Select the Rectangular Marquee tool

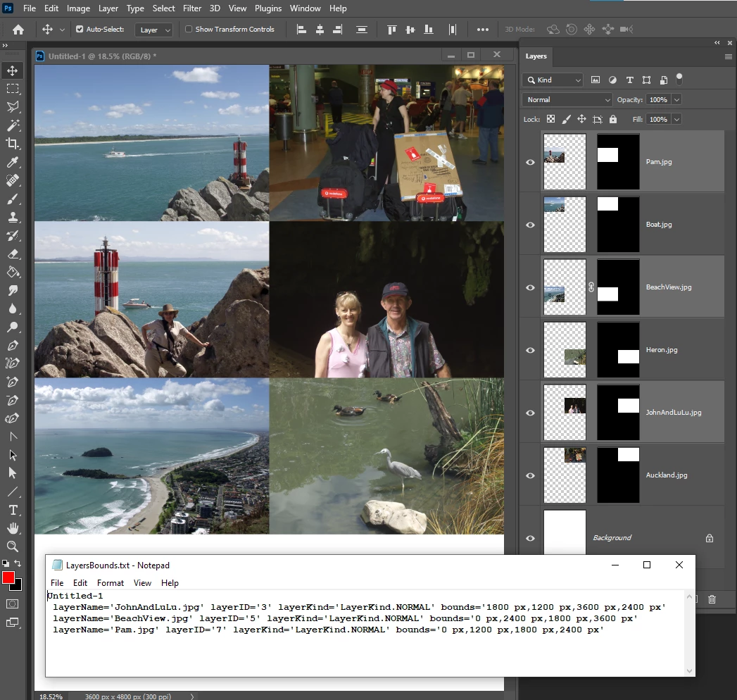coord(13,89)
